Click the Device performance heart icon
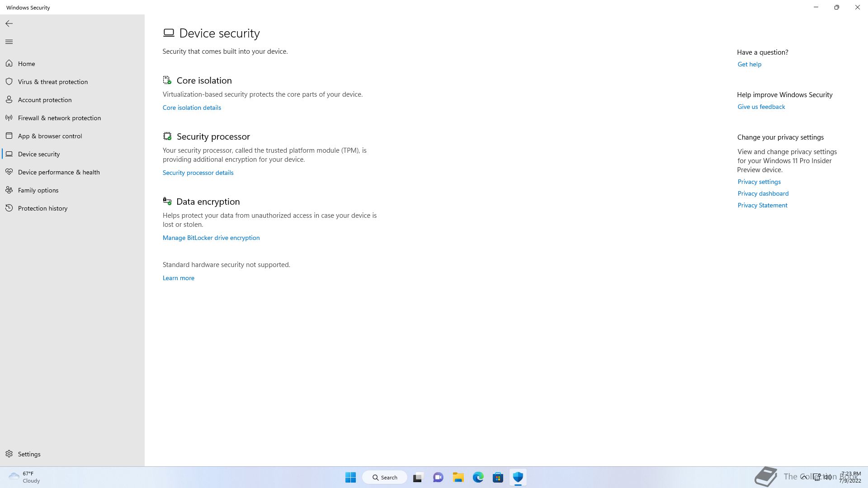868x488 pixels. coord(9,172)
